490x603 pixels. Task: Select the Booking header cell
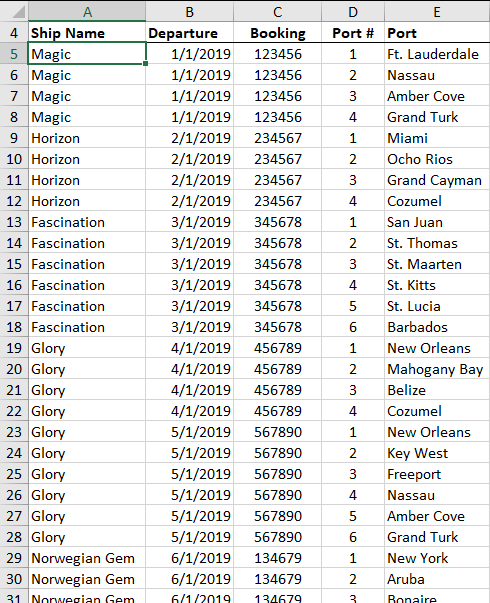tap(278, 33)
